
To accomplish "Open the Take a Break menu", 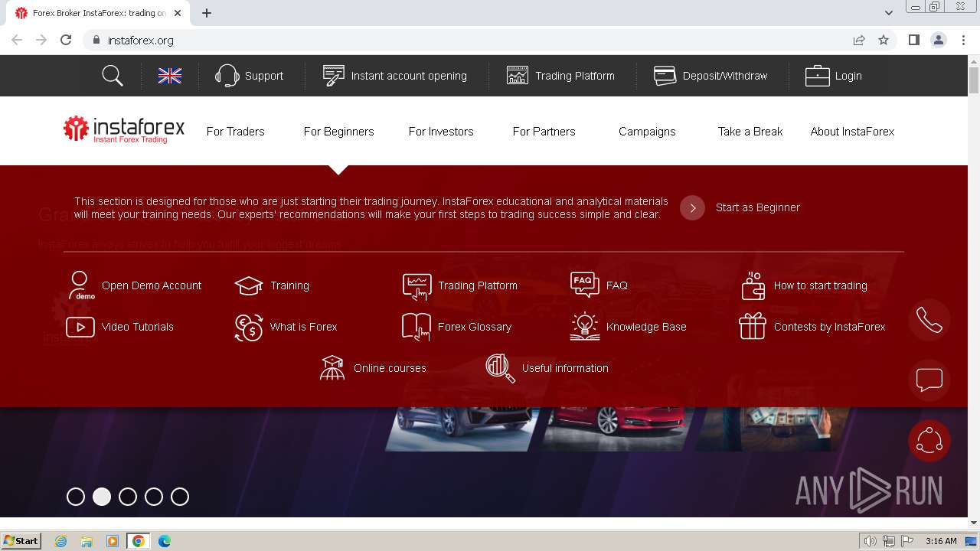I will [x=750, y=132].
